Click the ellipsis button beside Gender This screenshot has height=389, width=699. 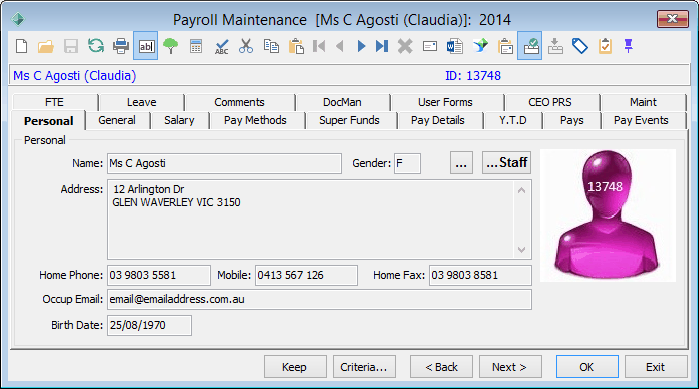461,163
